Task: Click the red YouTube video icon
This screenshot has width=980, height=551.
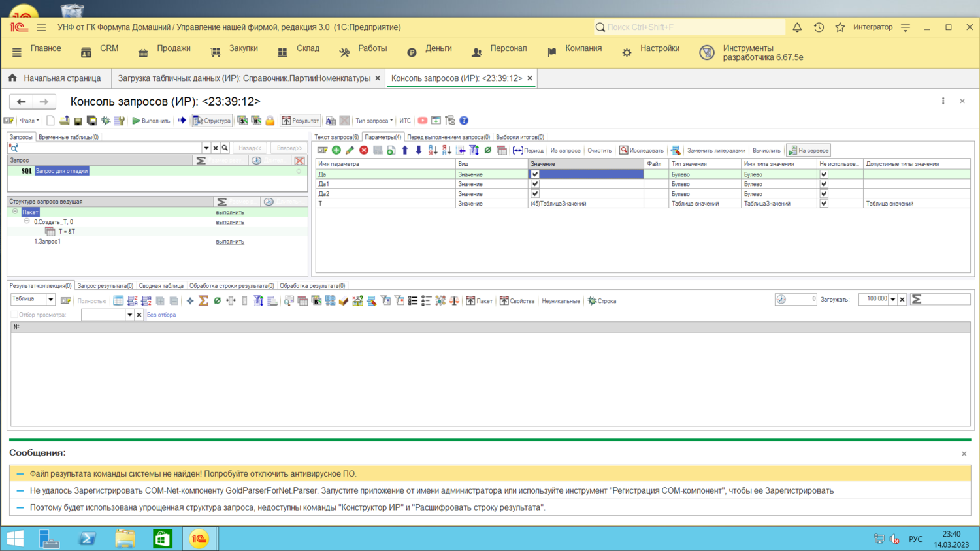Action: pos(423,121)
